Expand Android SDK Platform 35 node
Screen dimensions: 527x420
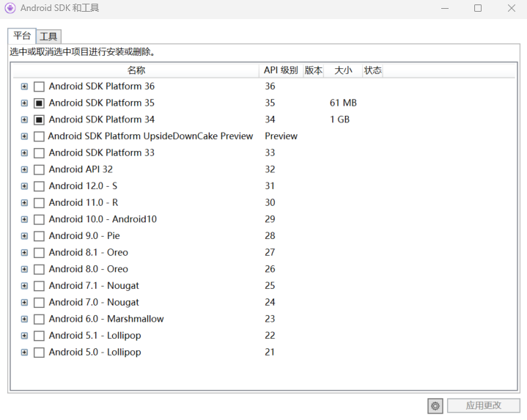point(24,103)
